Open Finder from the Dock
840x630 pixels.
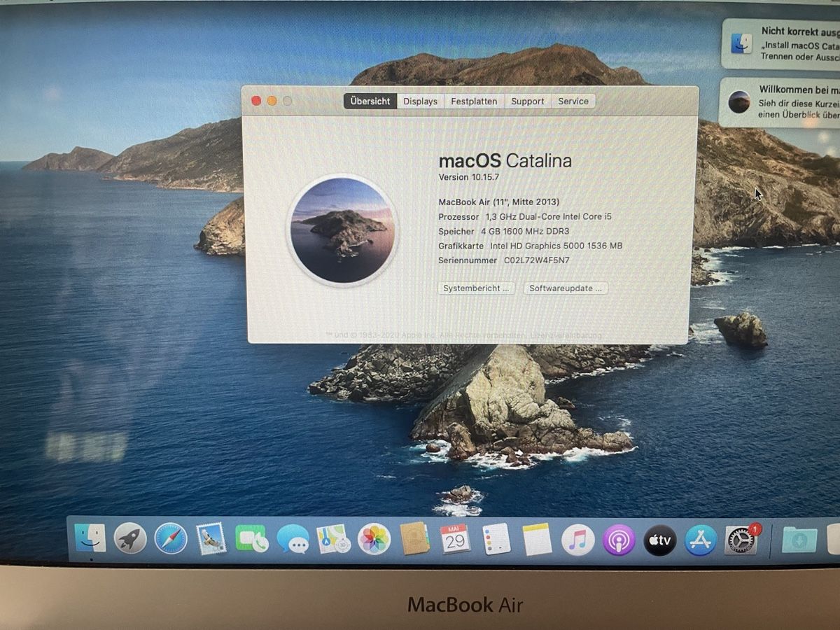coord(90,538)
